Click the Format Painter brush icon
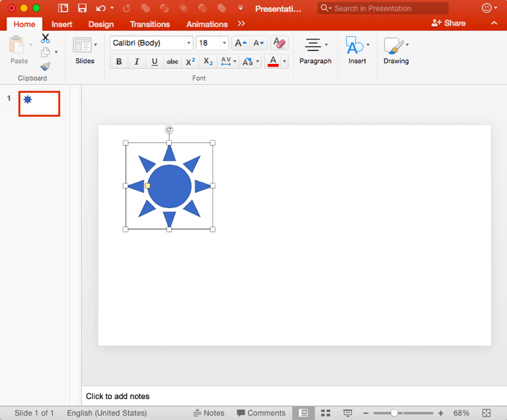This screenshot has width=507, height=420. click(x=46, y=66)
